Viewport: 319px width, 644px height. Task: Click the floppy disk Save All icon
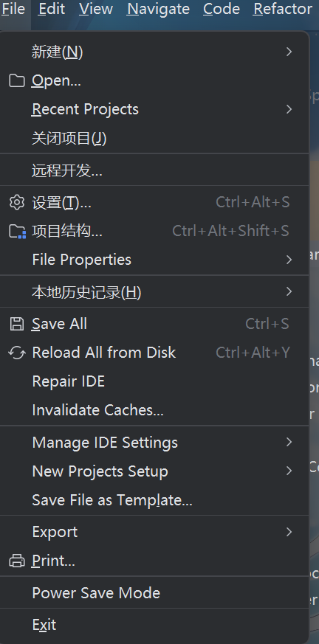[x=17, y=324]
